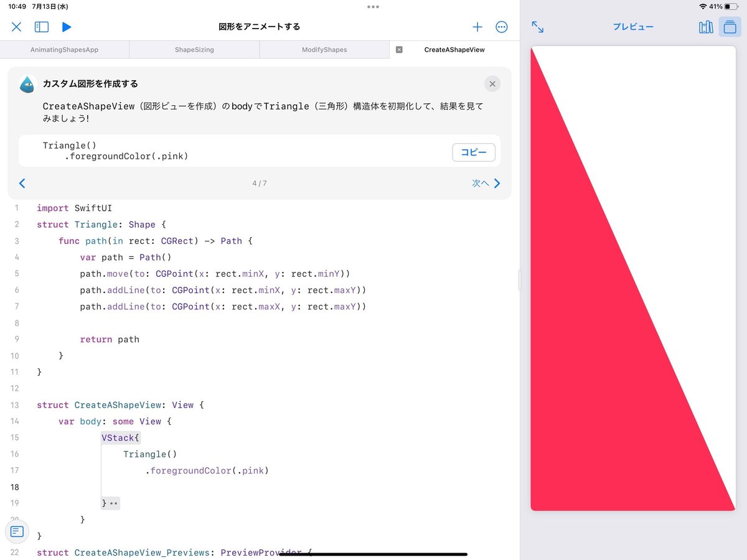
Task: Tap the 図形をアニメートする title
Action: 260,27
